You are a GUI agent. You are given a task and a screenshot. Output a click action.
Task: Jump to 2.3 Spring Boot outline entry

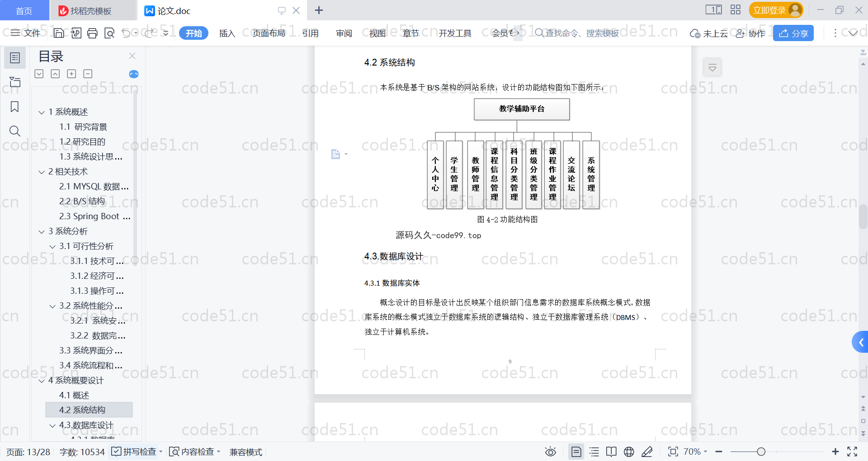click(95, 216)
